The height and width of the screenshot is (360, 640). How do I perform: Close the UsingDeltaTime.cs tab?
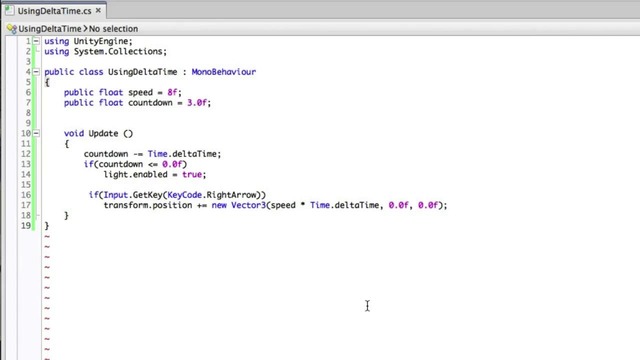pyautogui.click(x=98, y=11)
